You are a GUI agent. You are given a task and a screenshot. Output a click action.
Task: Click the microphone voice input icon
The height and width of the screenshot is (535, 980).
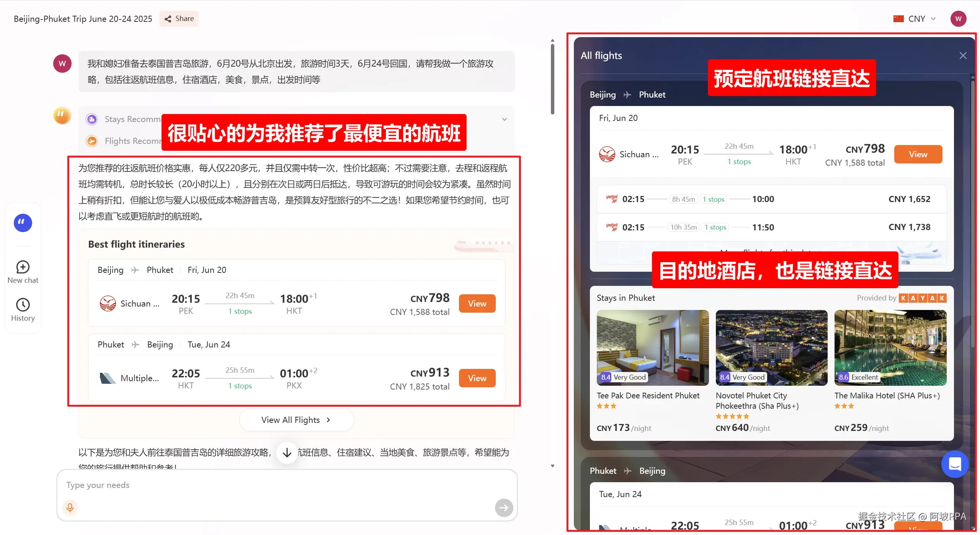click(70, 507)
